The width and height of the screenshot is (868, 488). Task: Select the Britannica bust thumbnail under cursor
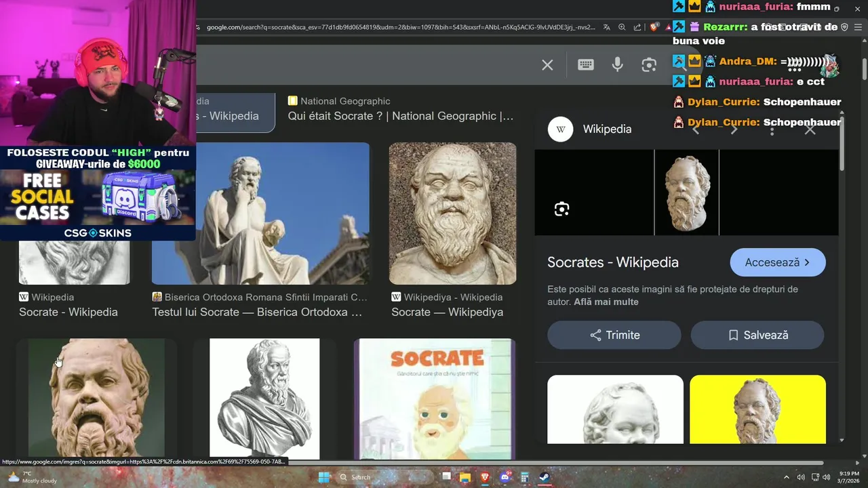[96, 399]
